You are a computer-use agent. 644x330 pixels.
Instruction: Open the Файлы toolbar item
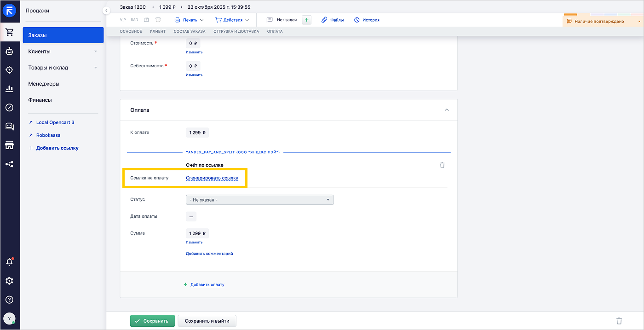click(333, 20)
